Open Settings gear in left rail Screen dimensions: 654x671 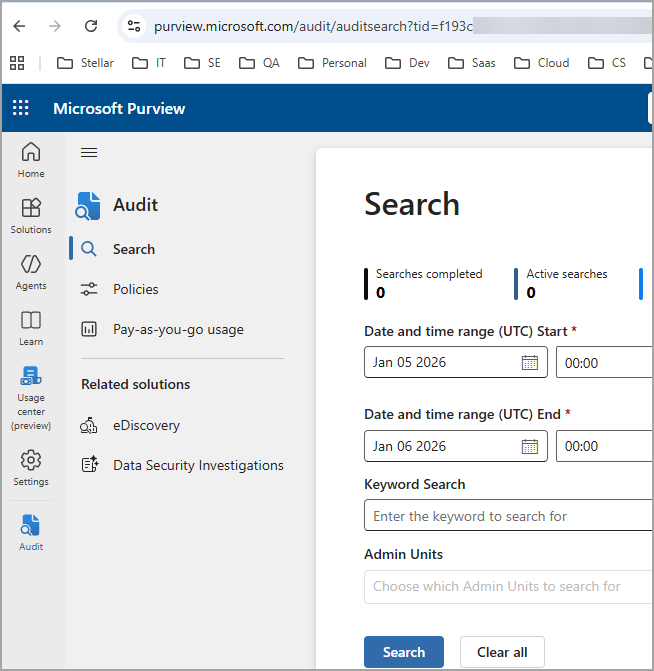click(x=31, y=467)
